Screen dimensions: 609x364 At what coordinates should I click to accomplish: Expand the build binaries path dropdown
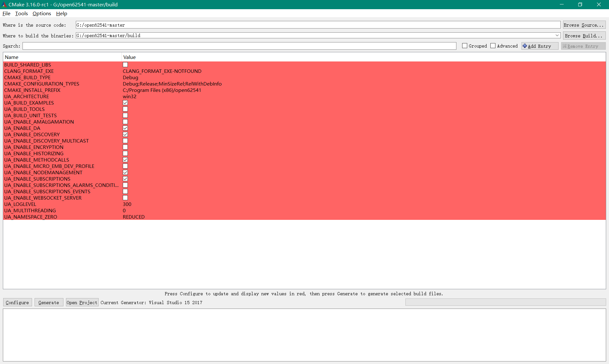557,35
